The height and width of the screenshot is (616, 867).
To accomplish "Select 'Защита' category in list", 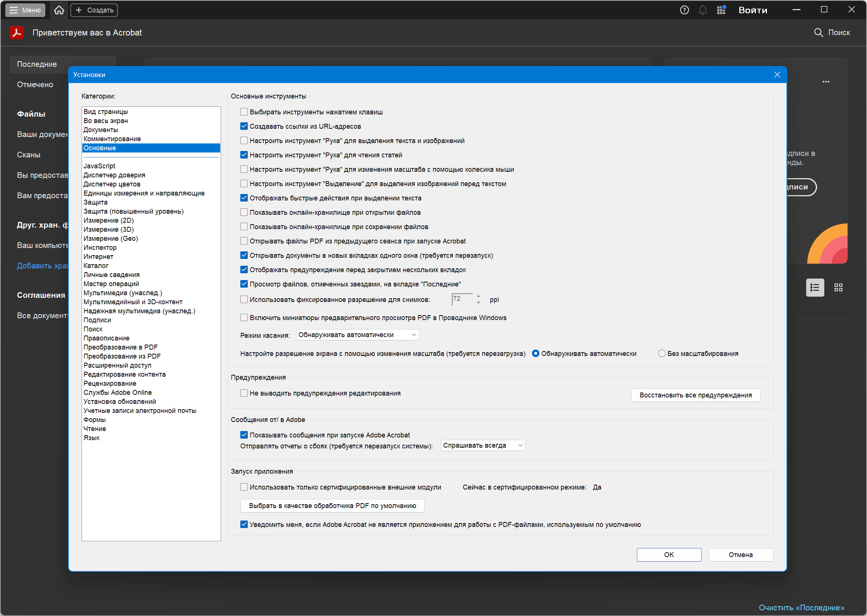I will 96,202.
